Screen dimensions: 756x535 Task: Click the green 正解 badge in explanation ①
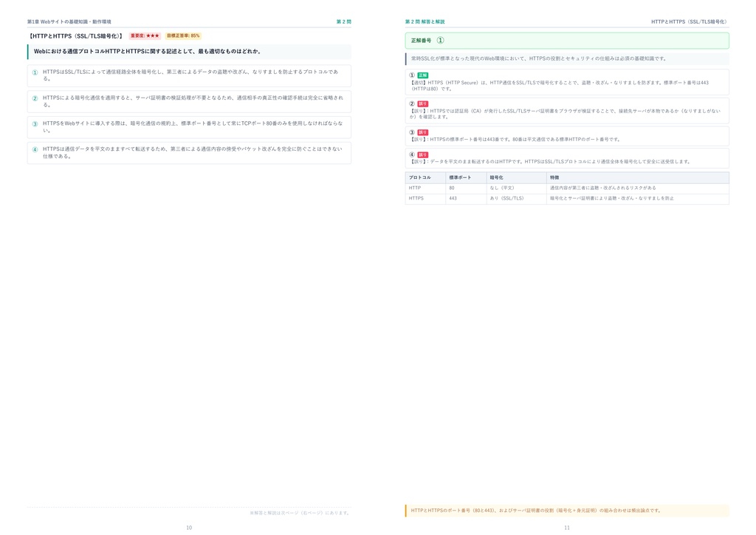point(423,75)
